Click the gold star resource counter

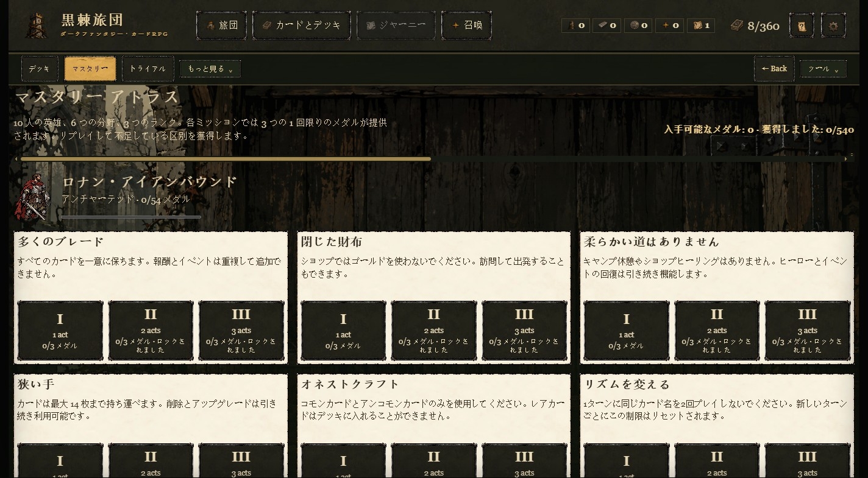click(x=670, y=26)
